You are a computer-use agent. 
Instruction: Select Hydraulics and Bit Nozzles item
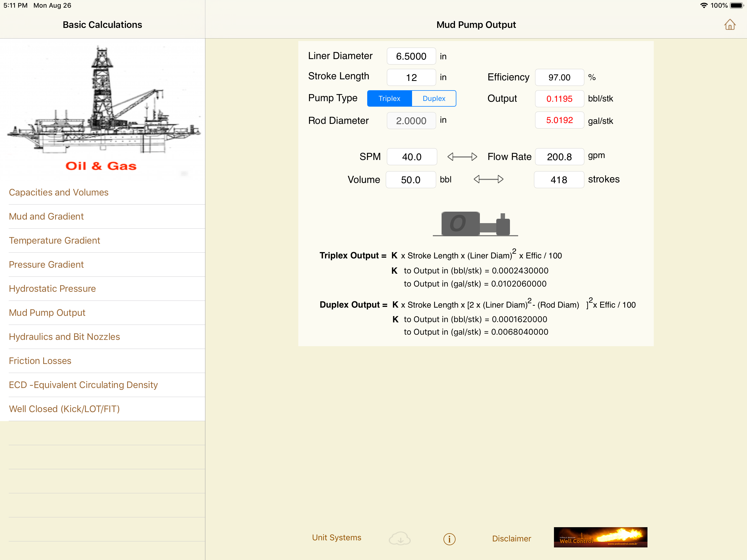click(64, 337)
